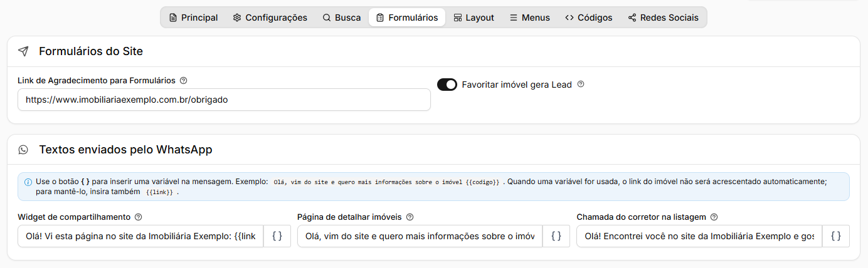Screen dimensions: 868x268
Task: Click the Formulários do Site heading
Action: 91,51
